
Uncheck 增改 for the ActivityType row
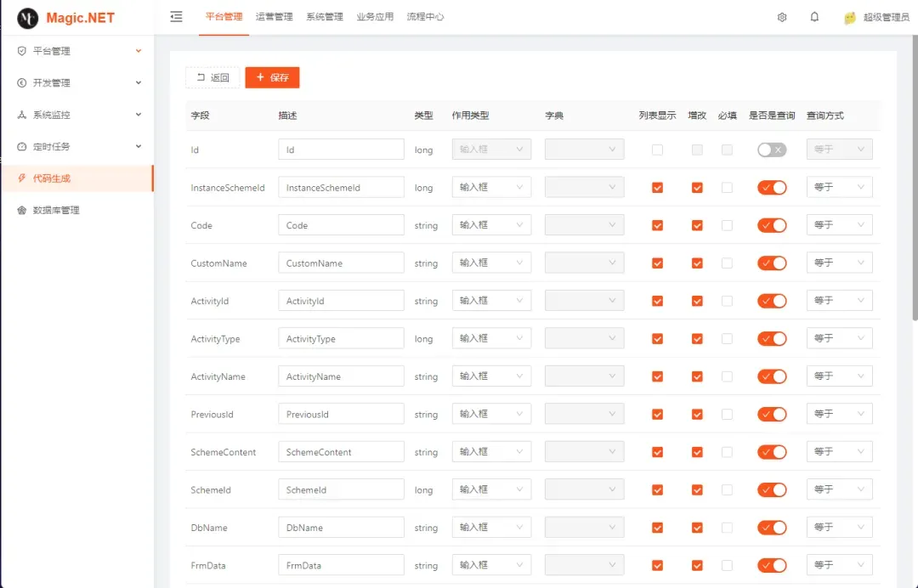[x=697, y=339]
